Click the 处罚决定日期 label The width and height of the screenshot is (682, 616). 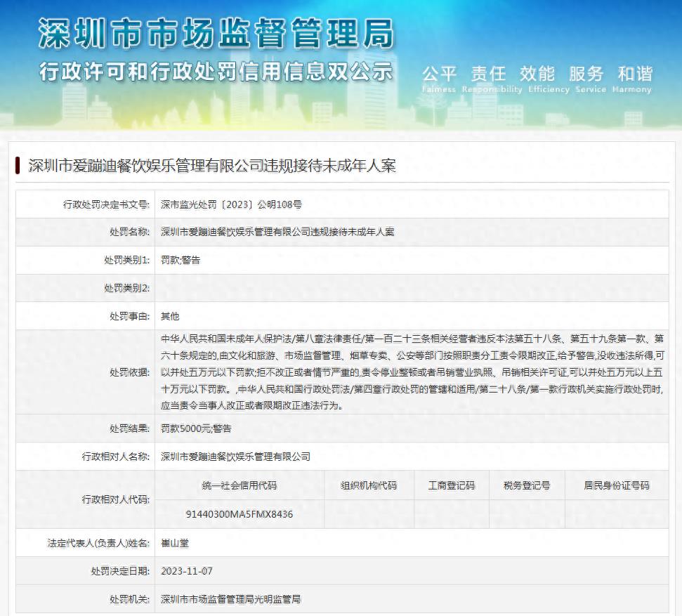tap(121, 571)
